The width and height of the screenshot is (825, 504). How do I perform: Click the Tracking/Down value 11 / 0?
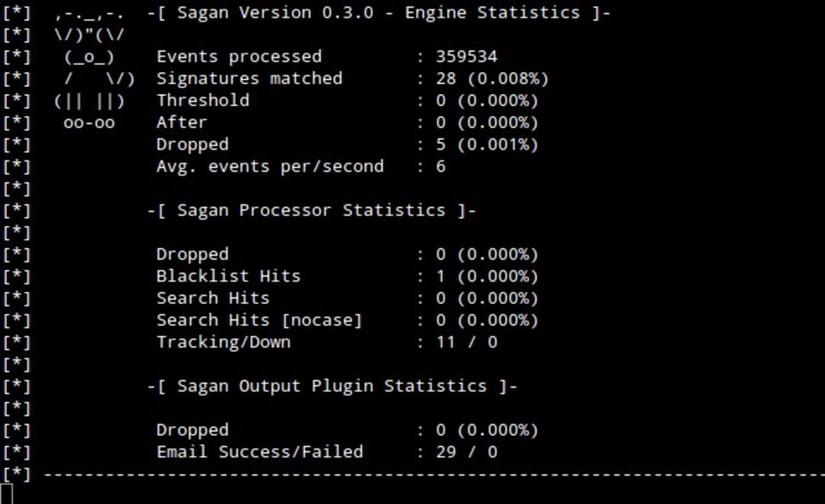pos(467,342)
